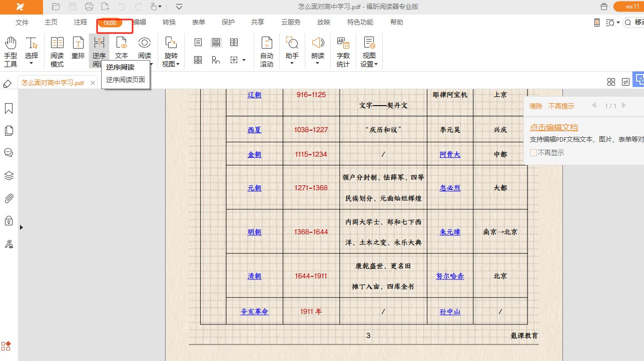Click the 点击编辑文档 link
This screenshot has width=644, height=361.
[554, 127]
